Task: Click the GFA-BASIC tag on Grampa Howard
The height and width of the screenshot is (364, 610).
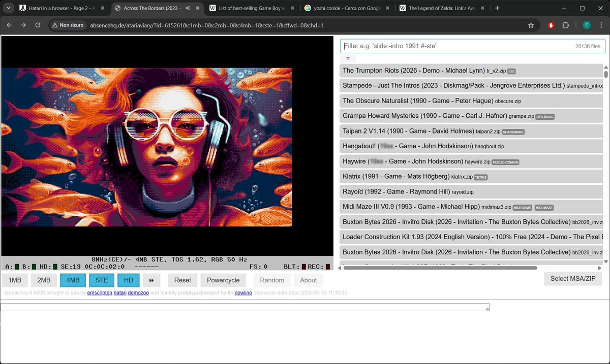Action: tap(545, 117)
